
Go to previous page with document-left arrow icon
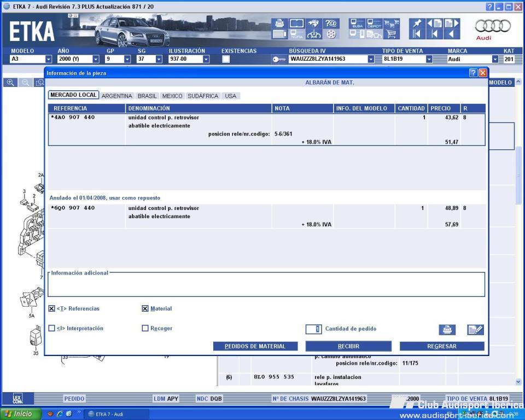pos(434,24)
